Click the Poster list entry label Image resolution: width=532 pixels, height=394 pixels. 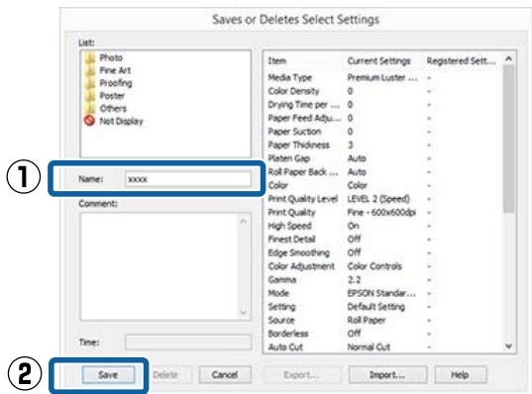(x=112, y=96)
